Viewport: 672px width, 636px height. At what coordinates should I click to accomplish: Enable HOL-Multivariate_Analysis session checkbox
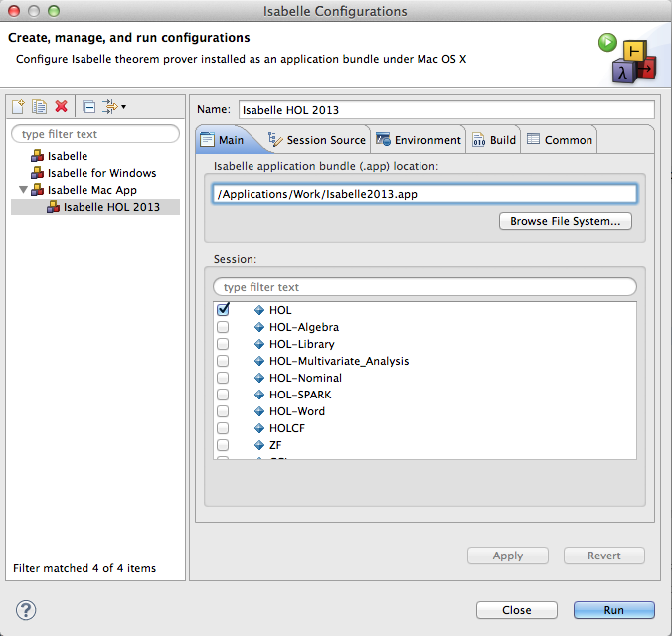223,361
